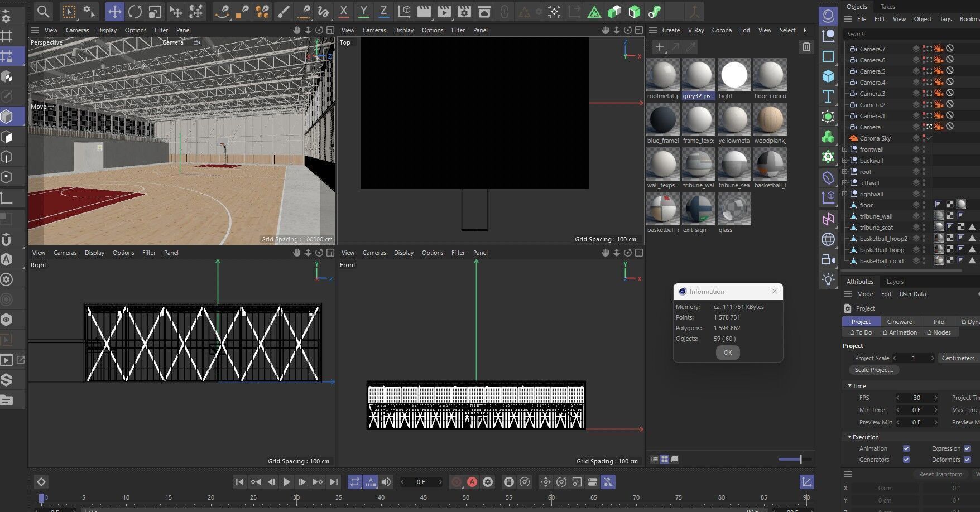Click the Objects panel search field

911,34
